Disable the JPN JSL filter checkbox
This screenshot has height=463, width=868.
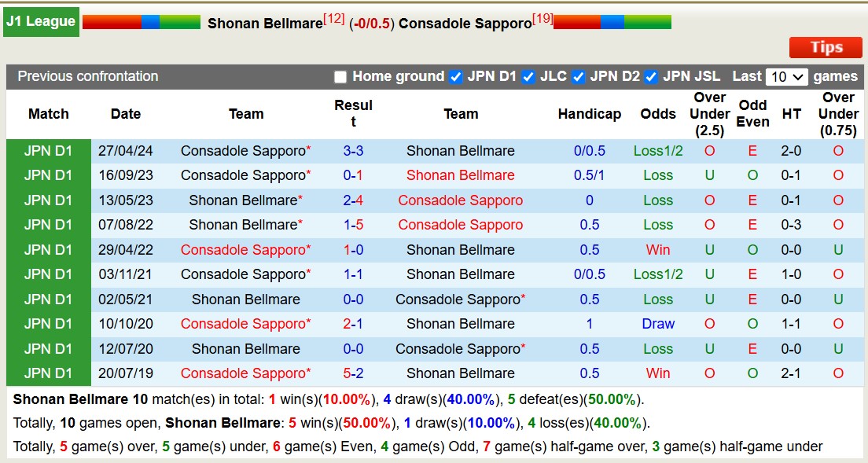(x=650, y=76)
